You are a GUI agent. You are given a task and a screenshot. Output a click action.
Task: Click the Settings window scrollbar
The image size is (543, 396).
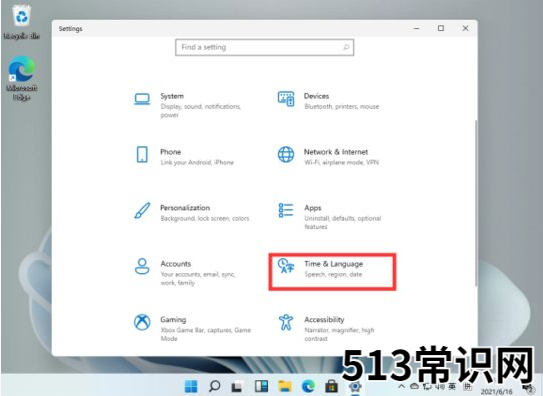click(476, 203)
